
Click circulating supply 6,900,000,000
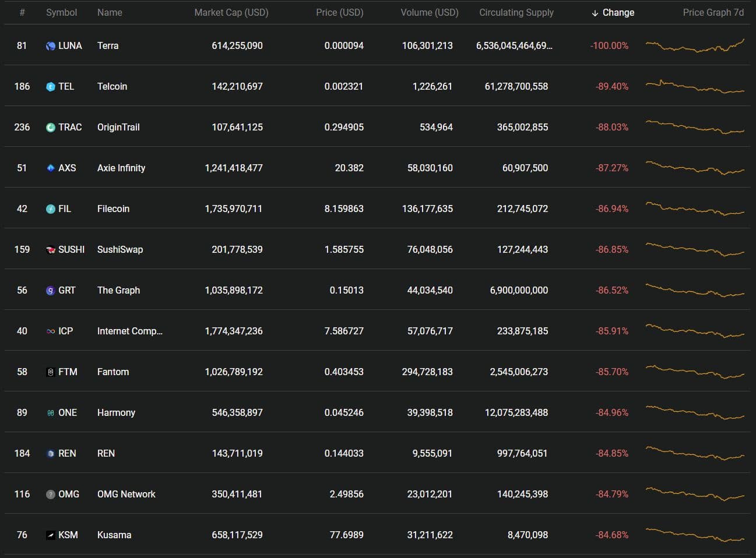519,290
